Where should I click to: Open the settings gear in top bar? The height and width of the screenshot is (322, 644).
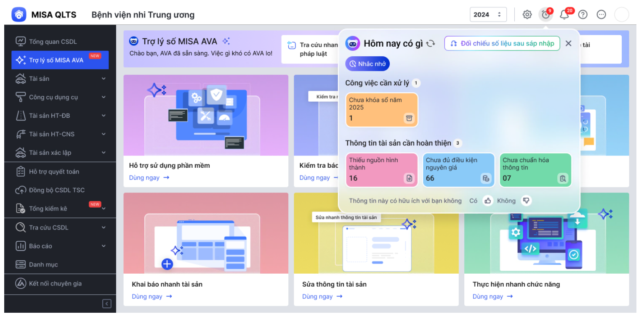pyautogui.click(x=527, y=15)
